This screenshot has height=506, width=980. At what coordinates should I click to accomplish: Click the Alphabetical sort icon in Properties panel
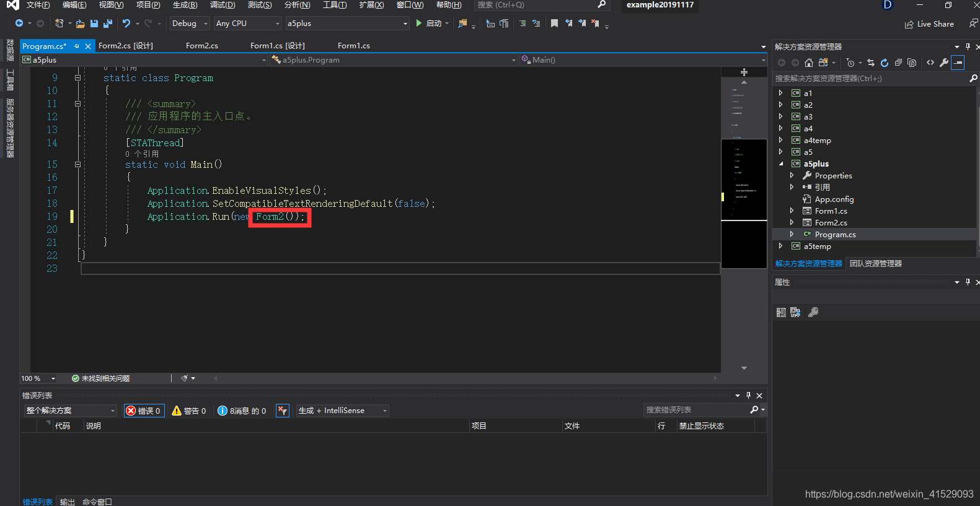point(795,312)
